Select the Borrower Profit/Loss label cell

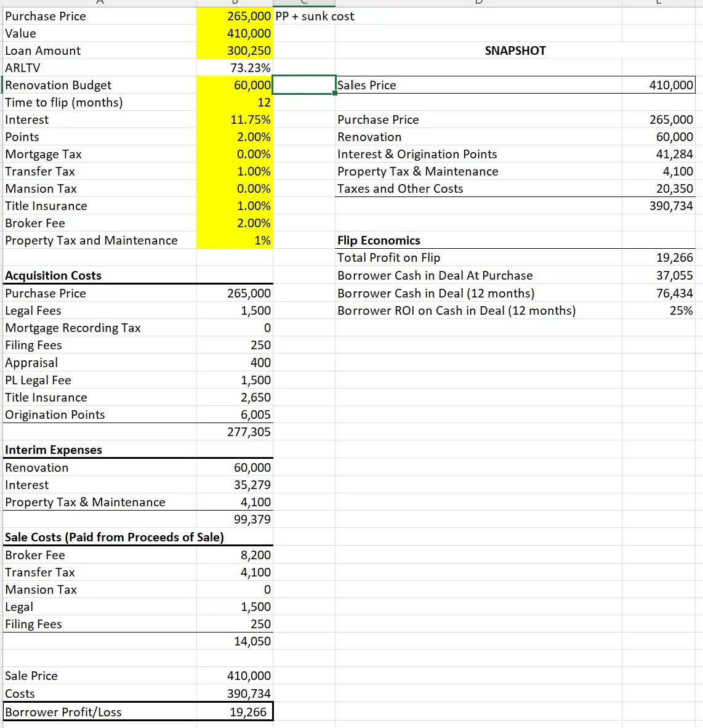pyautogui.click(x=99, y=712)
